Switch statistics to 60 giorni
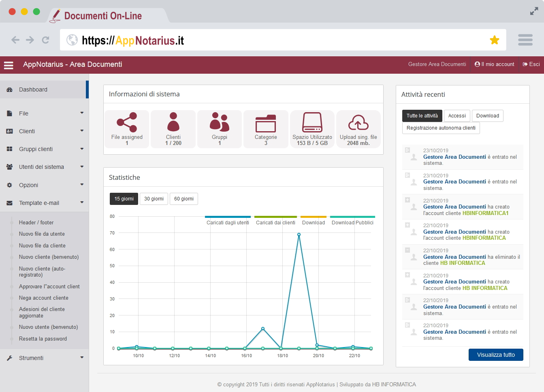 click(x=184, y=199)
